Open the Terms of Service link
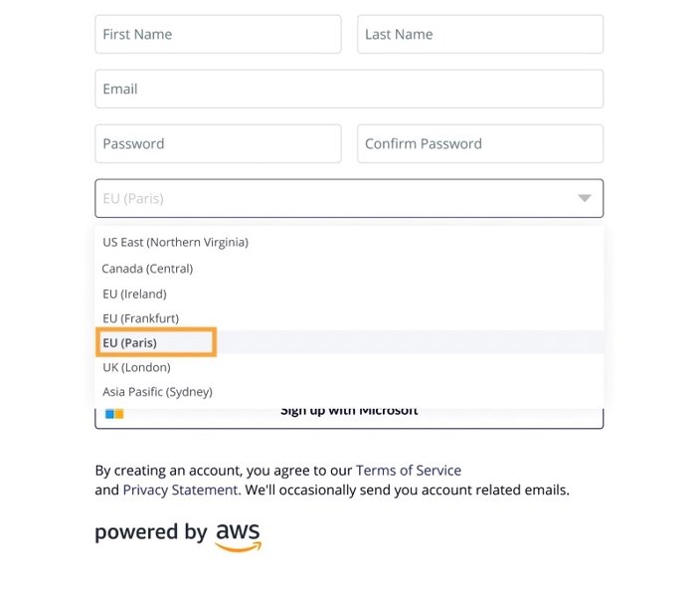Viewport: 700px width, 590px height. 409,471
